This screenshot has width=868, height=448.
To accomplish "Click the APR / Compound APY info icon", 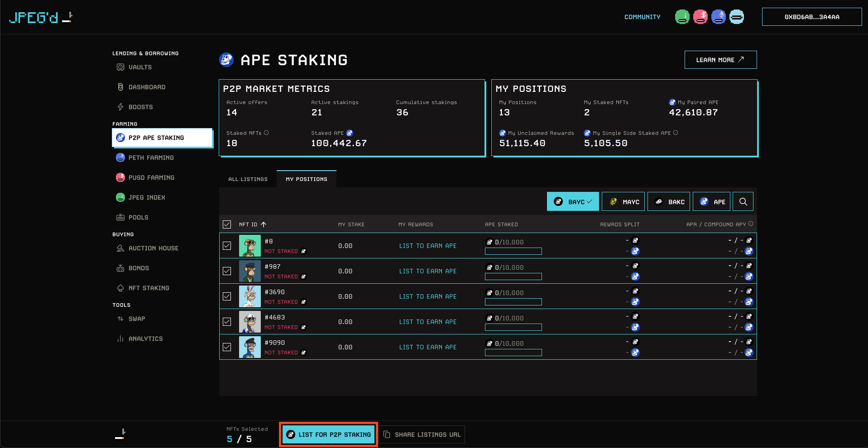I will (x=751, y=224).
